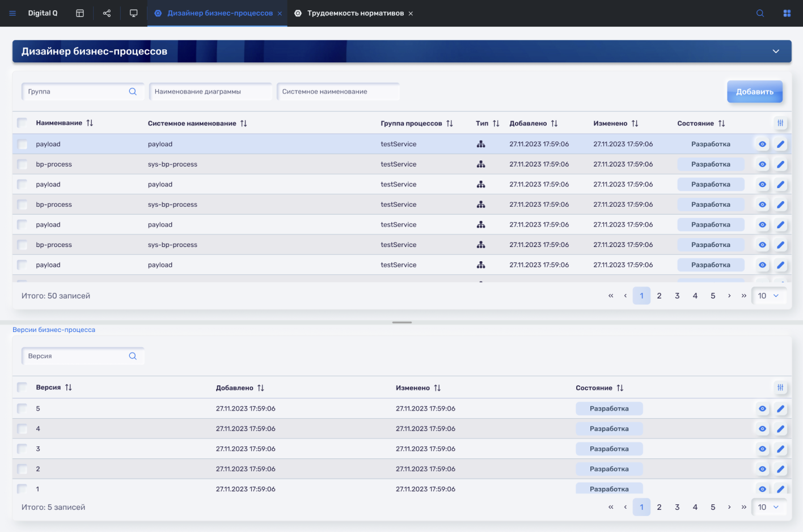Open the hamburger menu next to Digital Q
The height and width of the screenshot is (532, 803).
tap(12, 13)
